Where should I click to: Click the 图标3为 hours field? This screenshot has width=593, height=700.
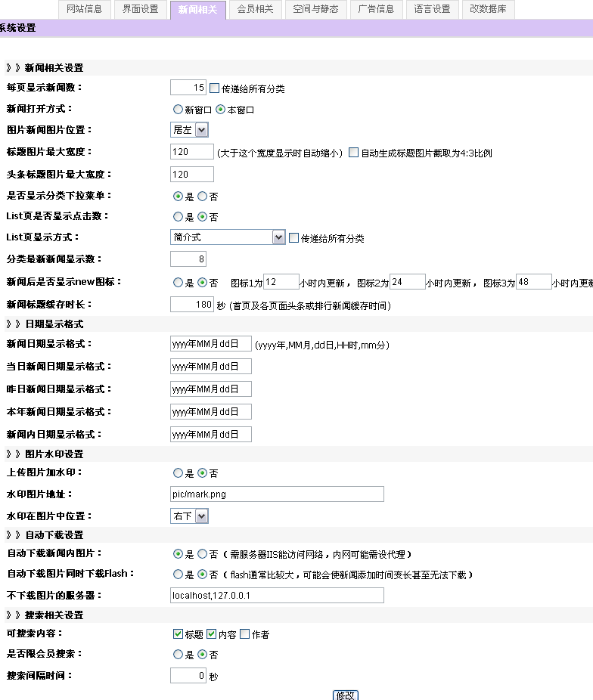(x=534, y=282)
